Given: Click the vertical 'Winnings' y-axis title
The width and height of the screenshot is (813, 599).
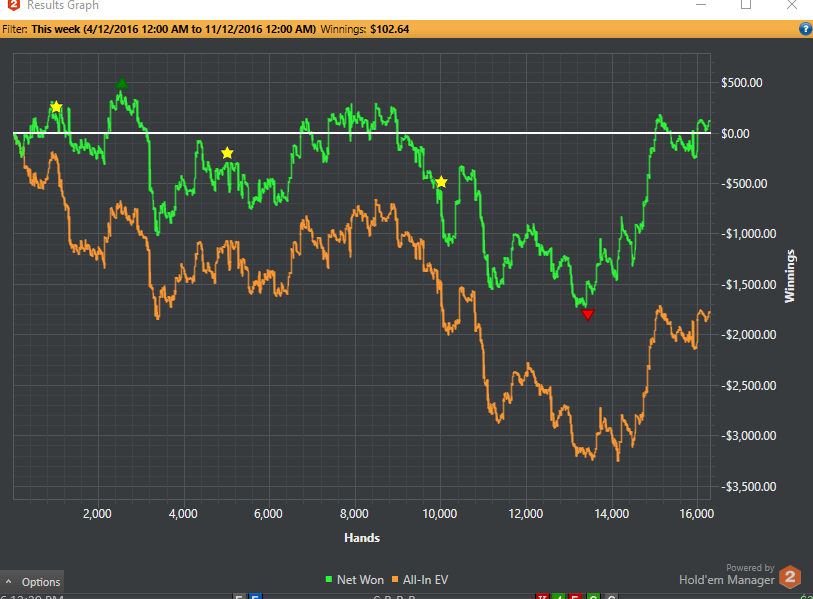Looking at the screenshot, I should click(x=790, y=276).
